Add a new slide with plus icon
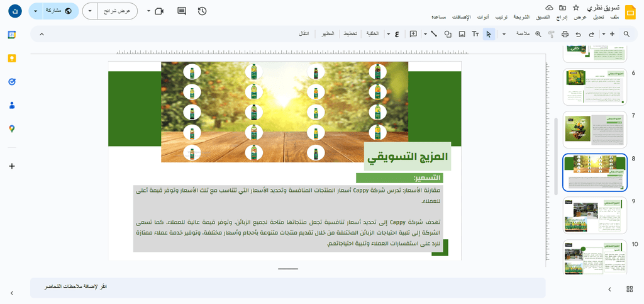The height and width of the screenshot is (304, 644). click(x=613, y=34)
